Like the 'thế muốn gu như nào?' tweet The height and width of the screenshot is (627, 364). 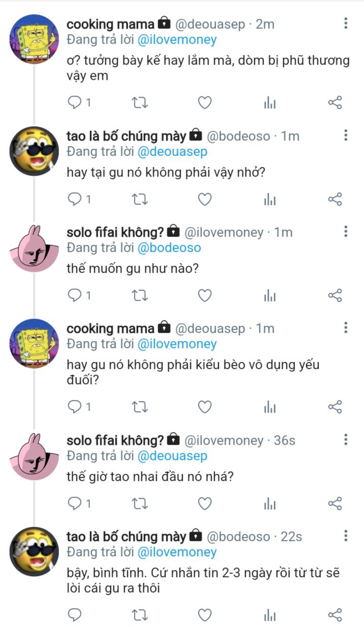[204, 296]
